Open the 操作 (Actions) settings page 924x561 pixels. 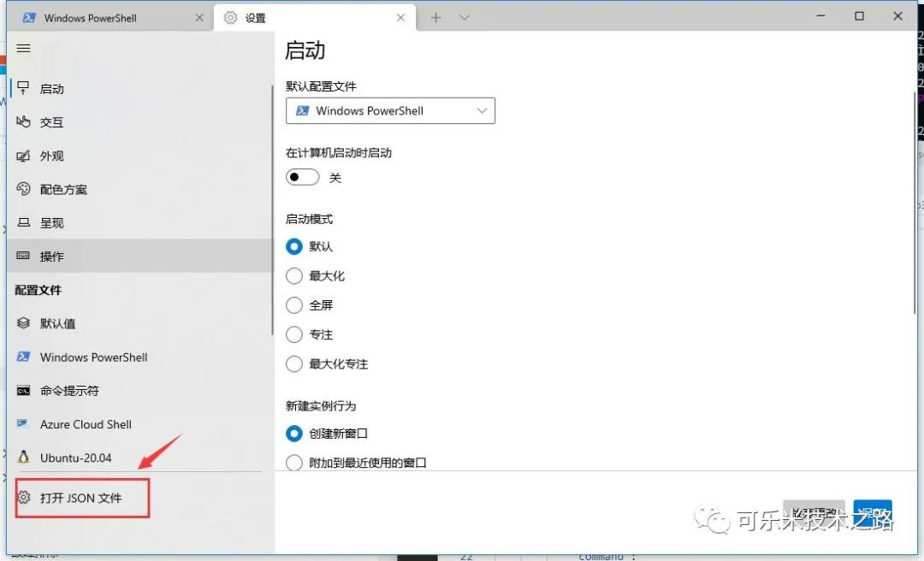[51, 256]
